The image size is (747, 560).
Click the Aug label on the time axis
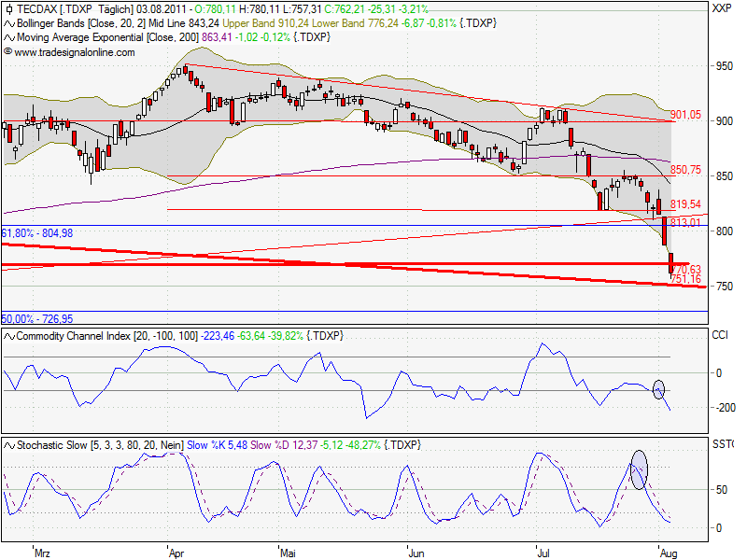pyautogui.click(x=670, y=553)
